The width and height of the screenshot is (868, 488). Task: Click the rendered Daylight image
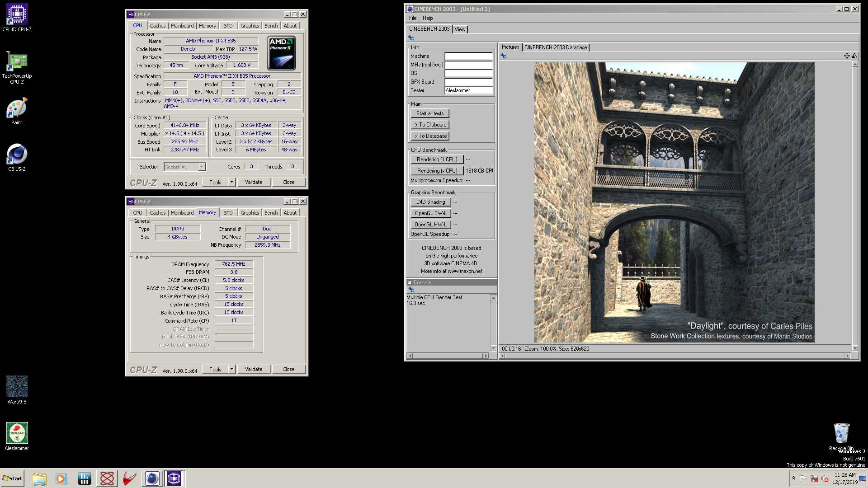pos(674,202)
